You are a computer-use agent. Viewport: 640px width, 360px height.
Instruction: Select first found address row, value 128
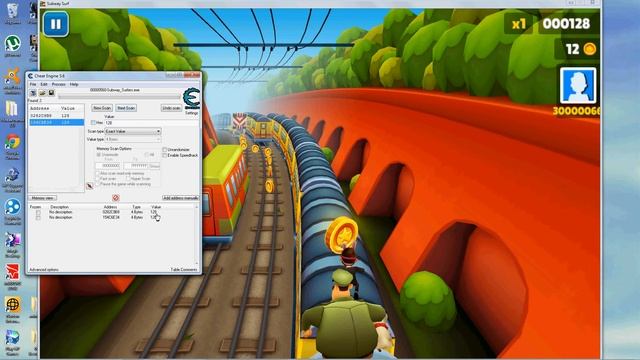[x=56, y=116]
